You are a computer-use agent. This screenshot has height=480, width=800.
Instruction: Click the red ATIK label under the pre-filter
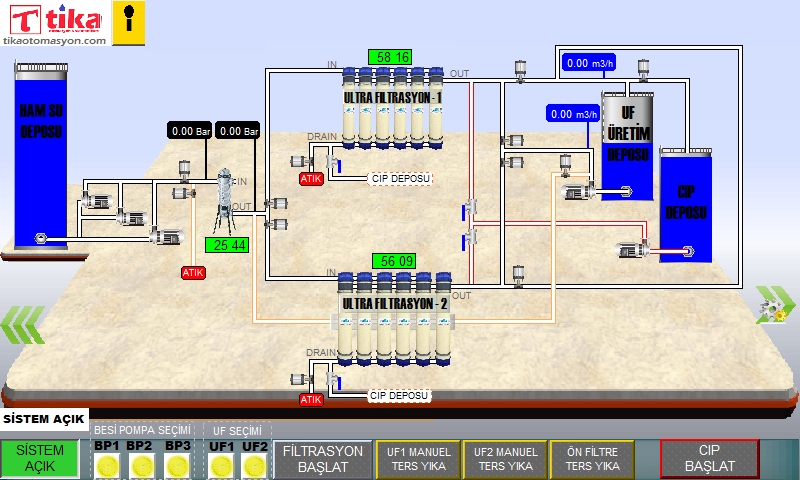pyautogui.click(x=193, y=272)
